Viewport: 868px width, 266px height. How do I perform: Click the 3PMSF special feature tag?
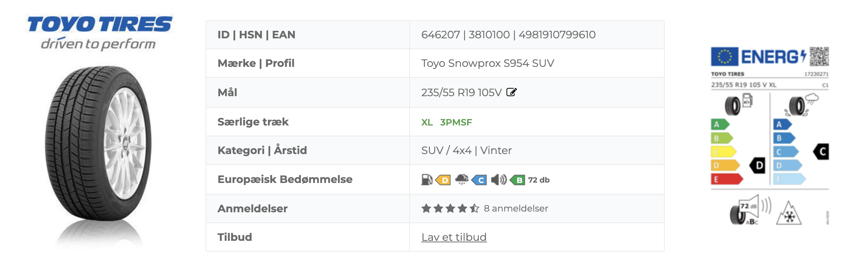(x=456, y=122)
